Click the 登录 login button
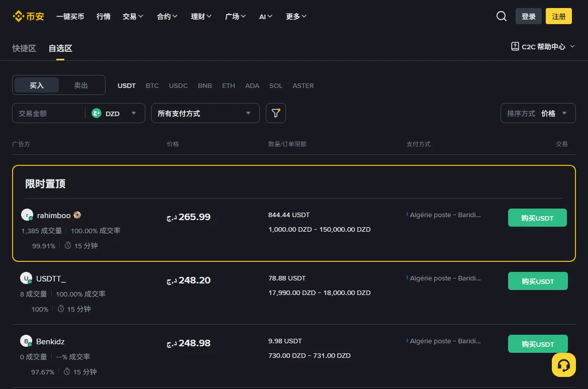Screen dimensions: 588x389 pyautogui.click(x=528, y=16)
